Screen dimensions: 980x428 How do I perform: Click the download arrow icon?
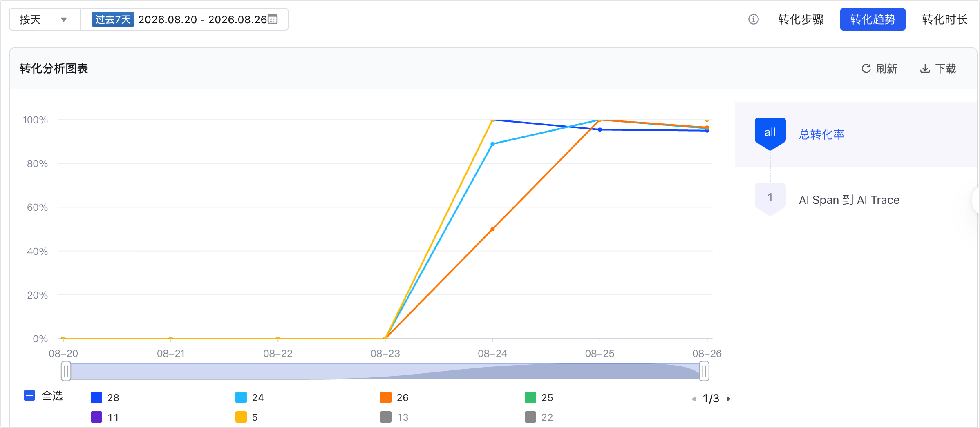pos(925,69)
